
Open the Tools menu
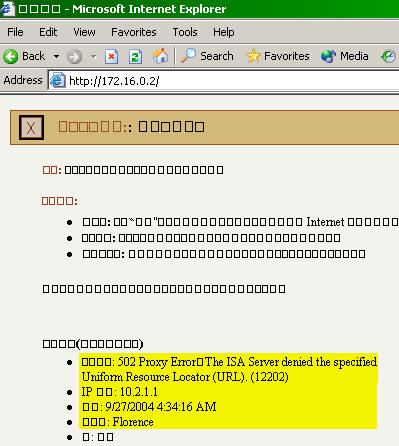[x=185, y=32]
